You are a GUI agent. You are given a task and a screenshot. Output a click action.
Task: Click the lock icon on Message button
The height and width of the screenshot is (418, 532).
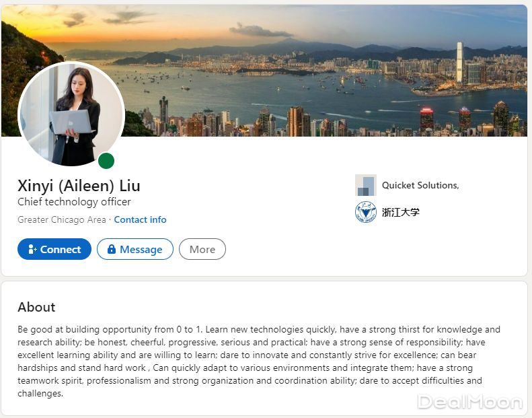point(111,249)
